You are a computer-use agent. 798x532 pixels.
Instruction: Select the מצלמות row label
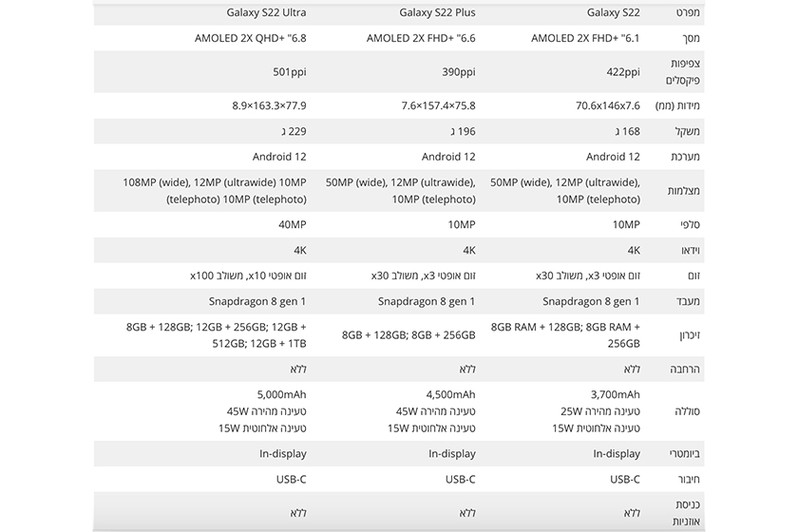(x=683, y=191)
